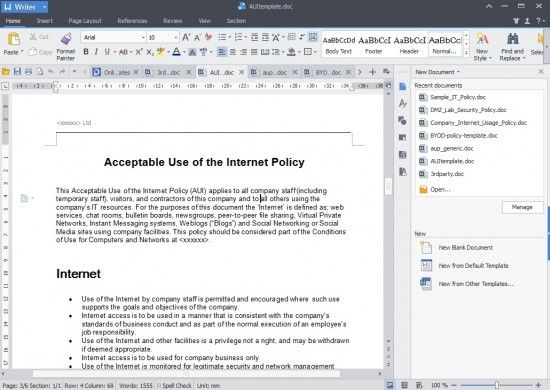Viewport: 550px width, 390px height.
Task: Open the Writer application menu arrow
Action: (x=45, y=7)
